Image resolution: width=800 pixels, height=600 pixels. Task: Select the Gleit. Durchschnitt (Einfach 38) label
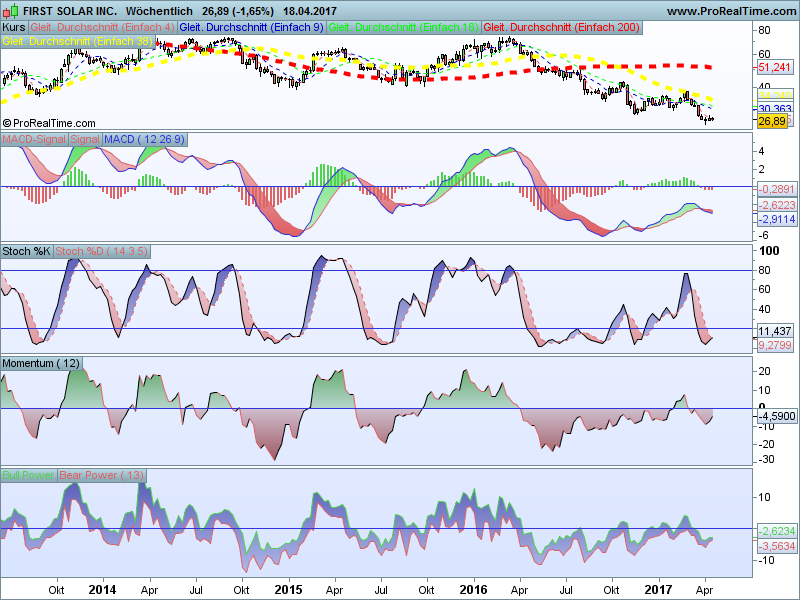78,41
